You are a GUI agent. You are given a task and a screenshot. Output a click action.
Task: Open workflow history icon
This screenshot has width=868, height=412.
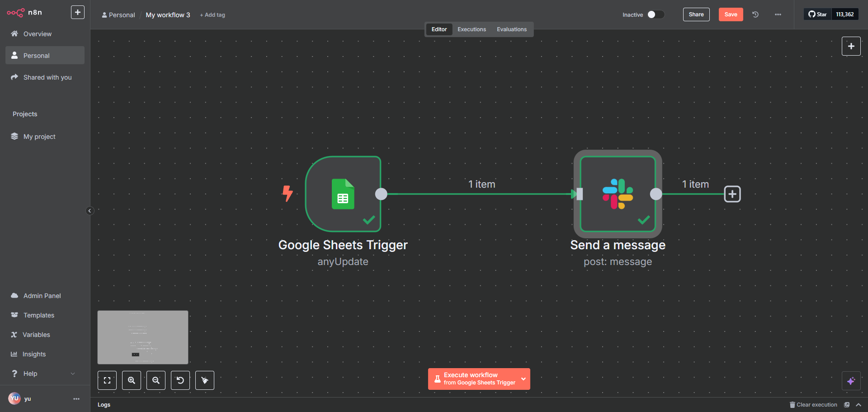tap(755, 14)
